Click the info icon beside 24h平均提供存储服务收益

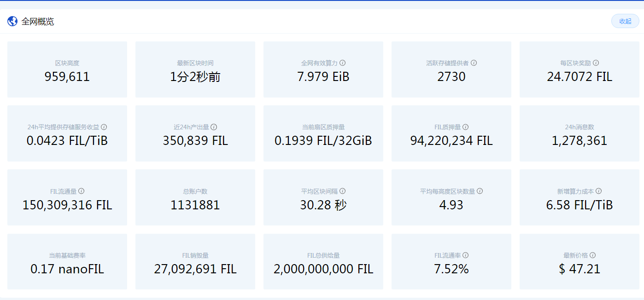[104, 127]
